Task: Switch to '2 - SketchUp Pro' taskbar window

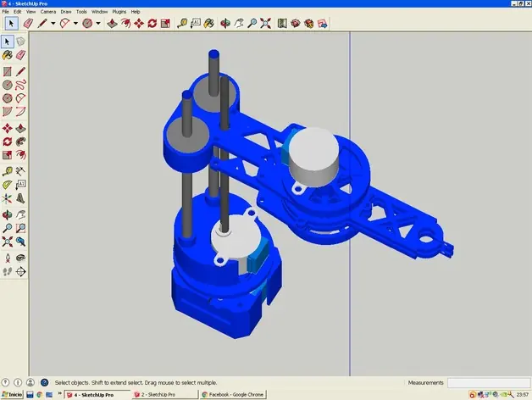Action: 165,395
